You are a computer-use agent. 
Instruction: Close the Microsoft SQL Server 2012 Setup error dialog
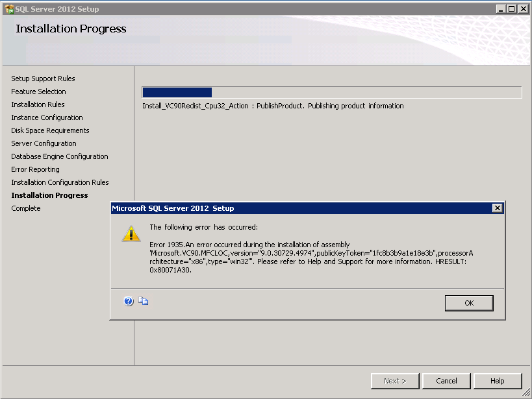pyautogui.click(x=497, y=208)
